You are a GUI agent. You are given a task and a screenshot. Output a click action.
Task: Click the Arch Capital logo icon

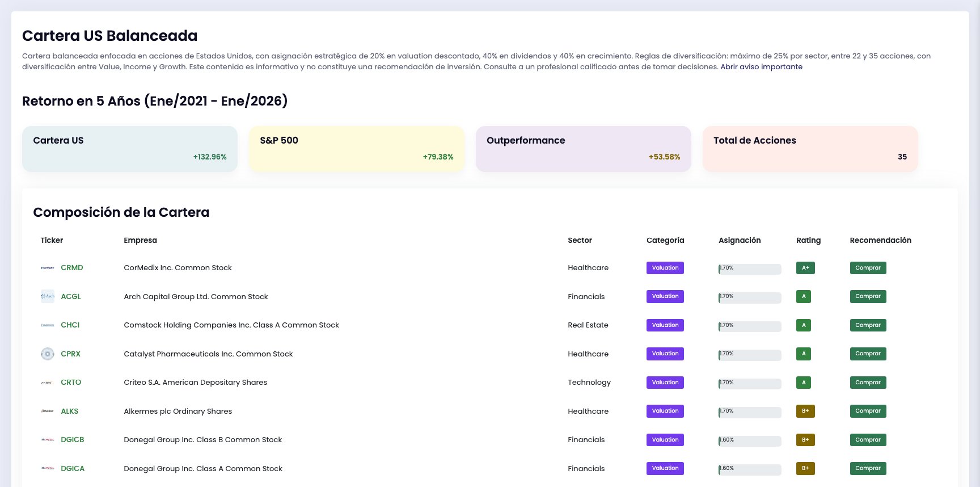(48, 296)
